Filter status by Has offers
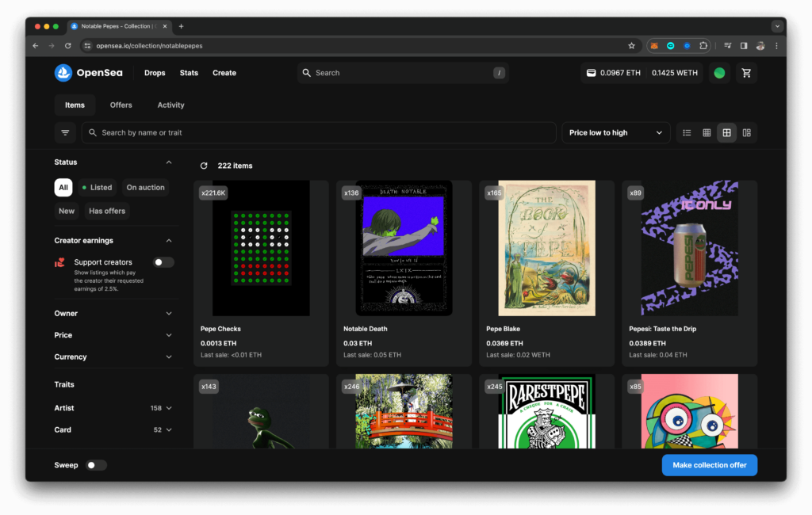This screenshot has height=515, width=812. [x=107, y=212]
